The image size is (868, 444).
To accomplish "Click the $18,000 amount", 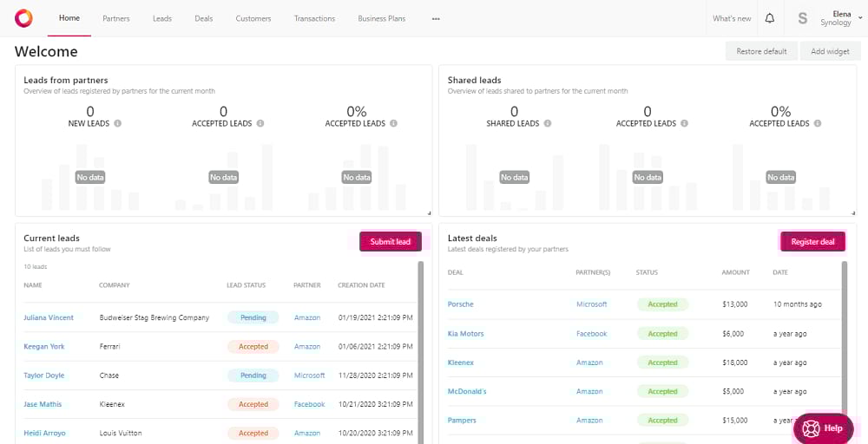I will 735,362.
